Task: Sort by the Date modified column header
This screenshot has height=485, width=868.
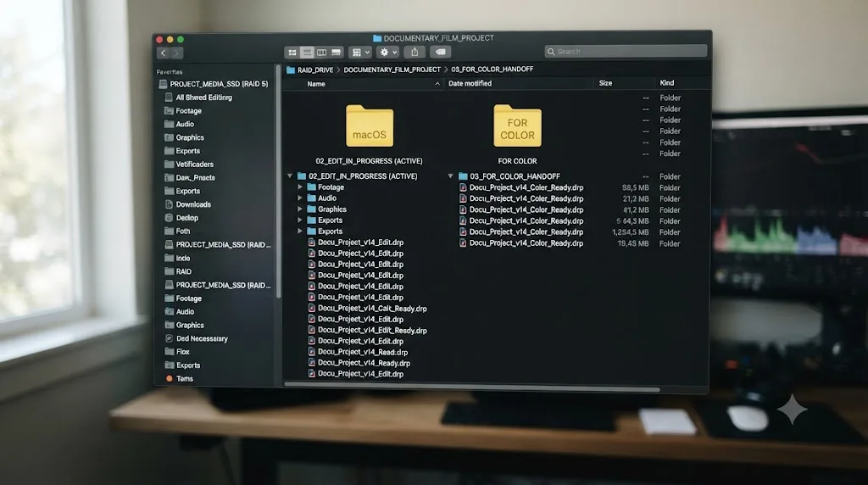Action: tap(470, 84)
